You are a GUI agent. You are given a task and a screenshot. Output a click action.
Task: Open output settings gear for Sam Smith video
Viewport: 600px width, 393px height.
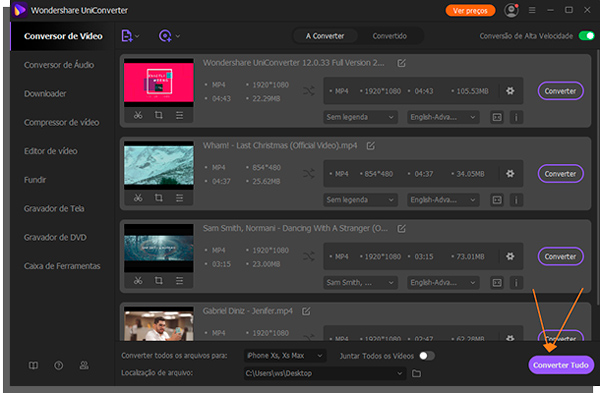point(510,256)
